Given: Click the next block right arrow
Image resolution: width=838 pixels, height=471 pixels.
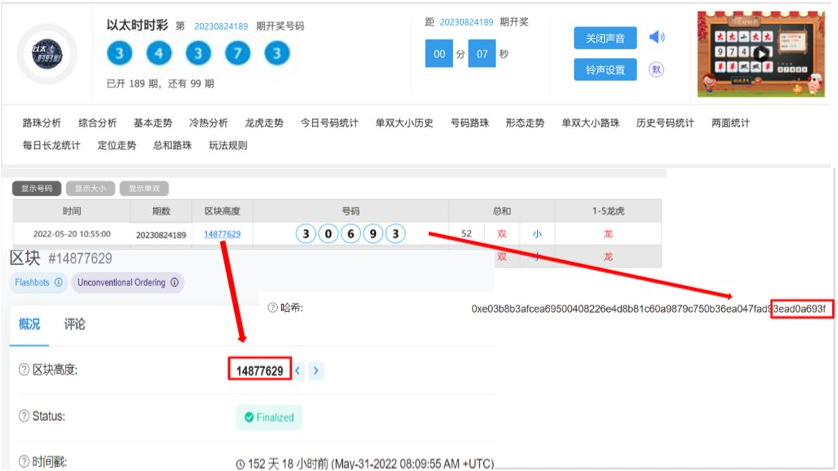Looking at the screenshot, I should [x=316, y=371].
